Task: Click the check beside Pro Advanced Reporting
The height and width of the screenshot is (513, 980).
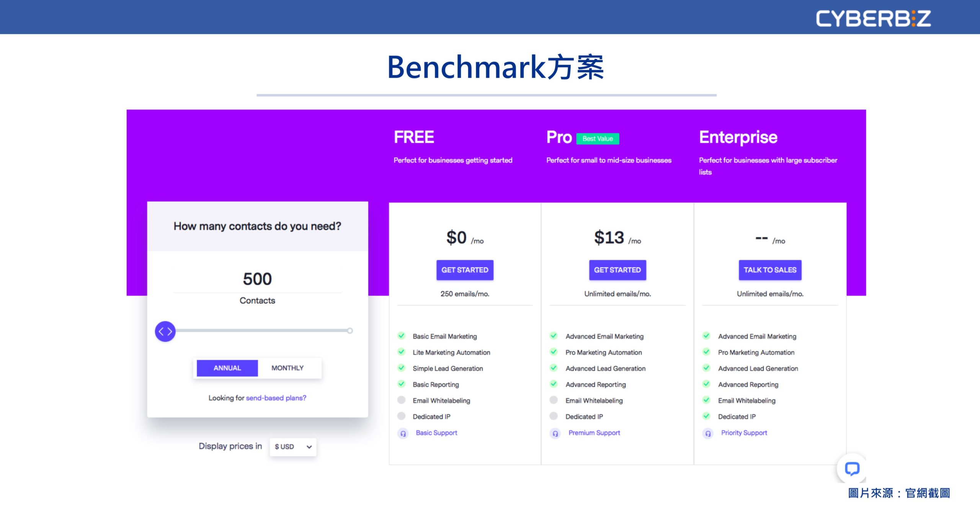Action: pyautogui.click(x=554, y=384)
